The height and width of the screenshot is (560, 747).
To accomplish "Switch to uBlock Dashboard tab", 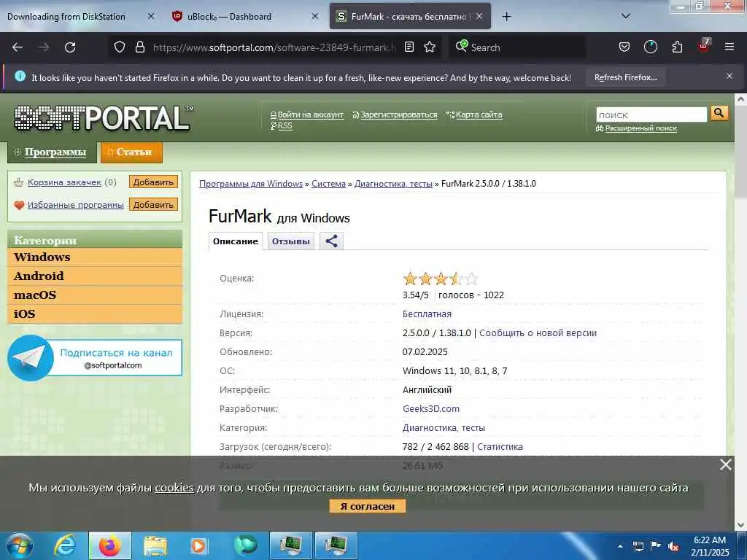I will (244, 17).
